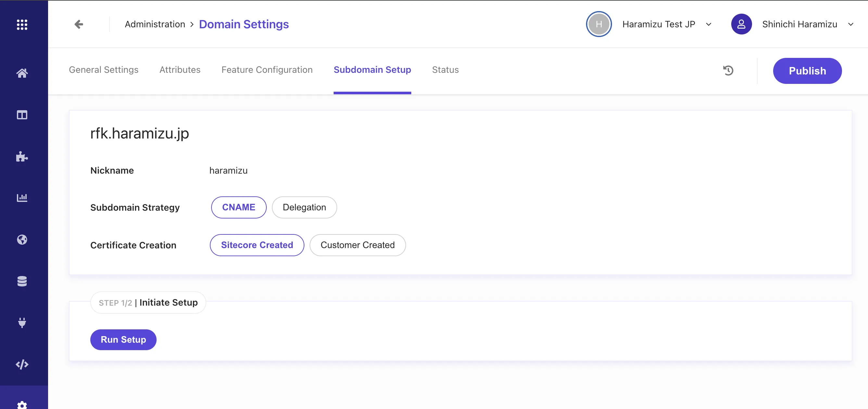Click the Run Setup button
The height and width of the screenshot is (409, 868).
[x=123, y=340]
